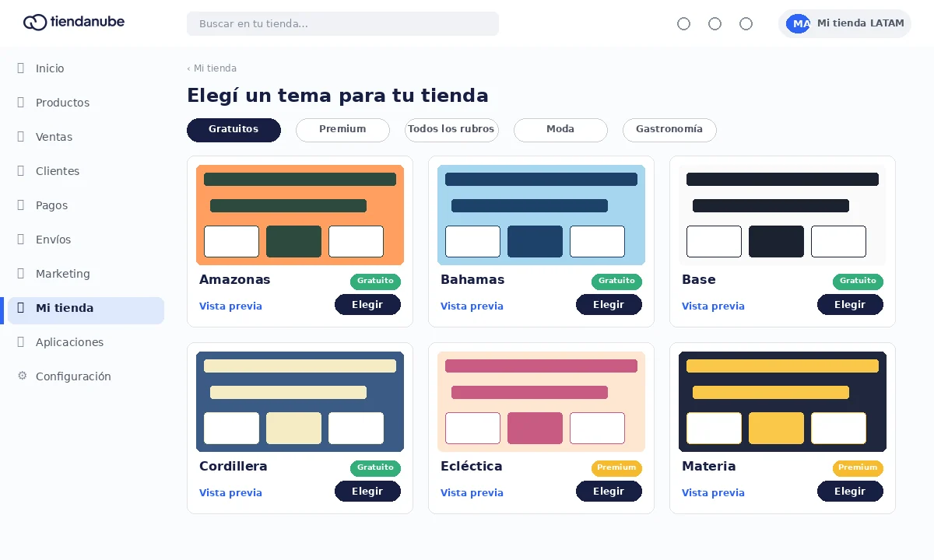The width and height of the screenshot is (934, 560).
Task: Choose Materia with Elegir button
Action: (850, 492)
